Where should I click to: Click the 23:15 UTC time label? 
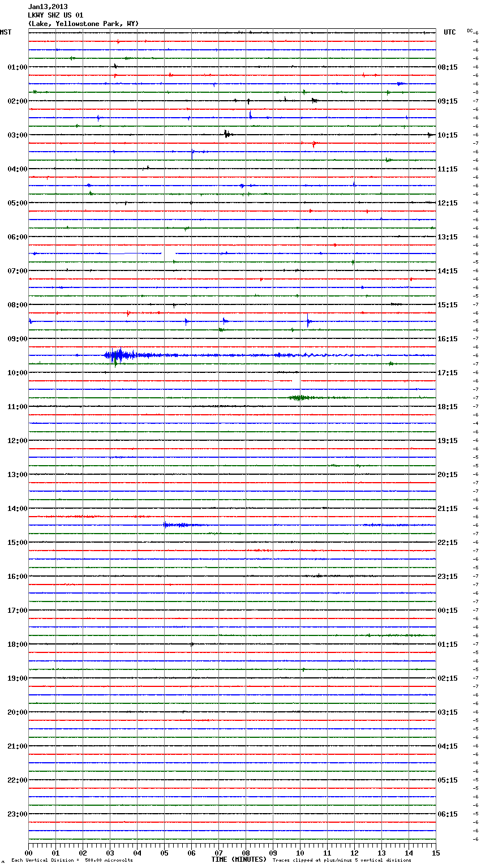coord(448,577)
